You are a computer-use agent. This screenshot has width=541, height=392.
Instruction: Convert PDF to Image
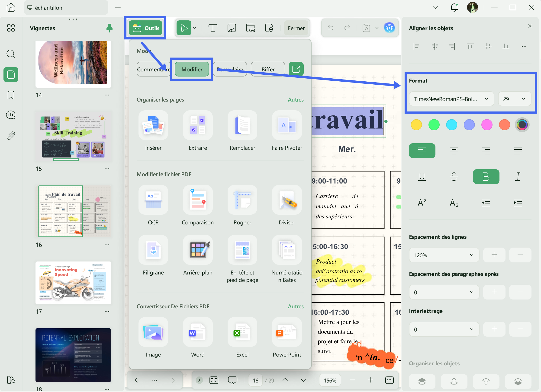[x=153, y=332]
